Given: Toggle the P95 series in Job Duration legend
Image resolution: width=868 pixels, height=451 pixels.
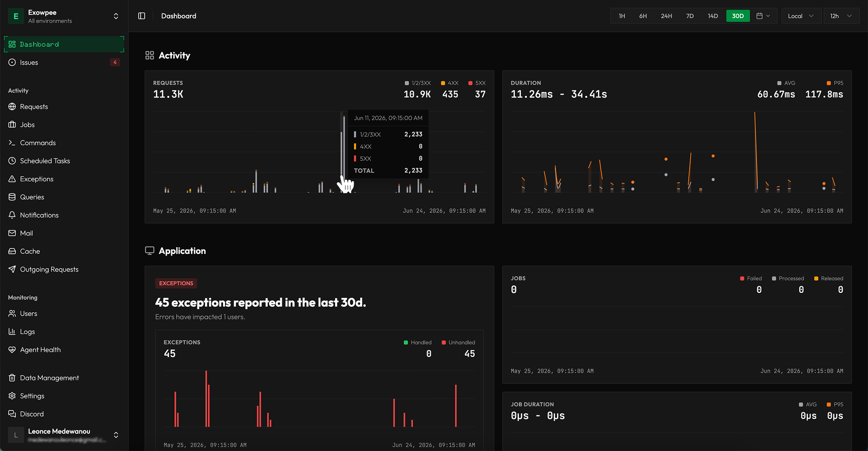Looking at the screenshot, I should click(x=835, y=404).
